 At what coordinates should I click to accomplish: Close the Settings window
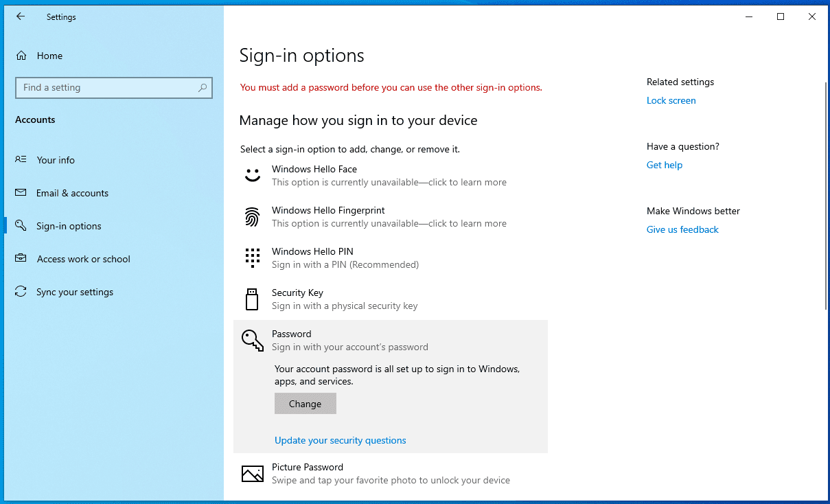pyautogui.click(x=812, y=16)
